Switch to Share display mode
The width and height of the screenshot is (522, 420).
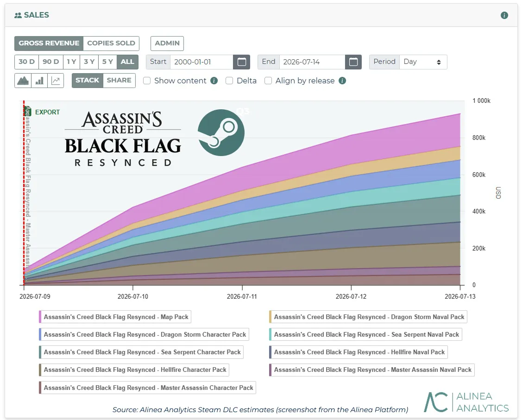click(119, 81)
